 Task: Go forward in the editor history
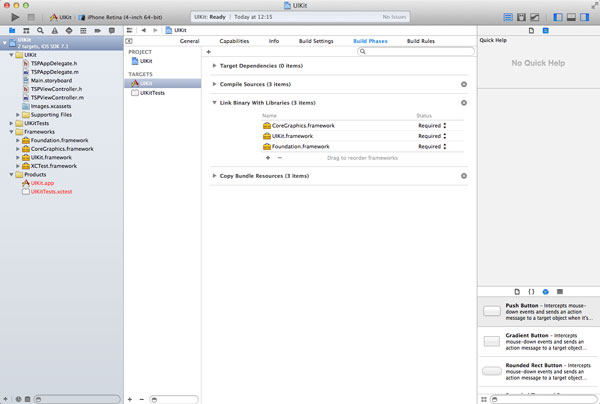[x=155, y=30]
